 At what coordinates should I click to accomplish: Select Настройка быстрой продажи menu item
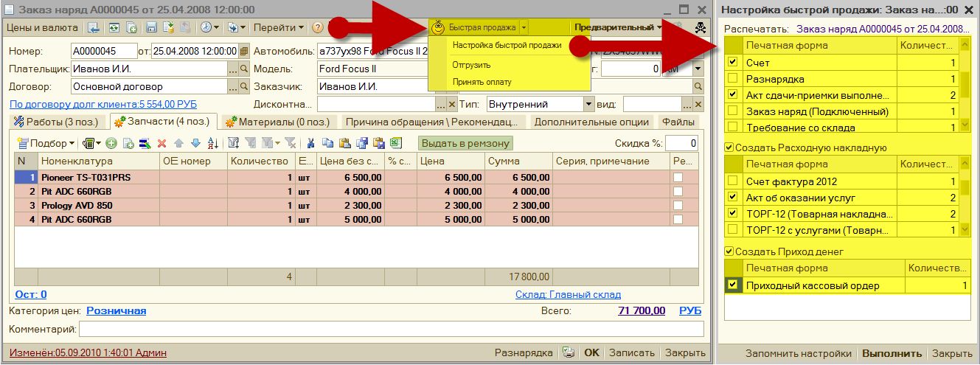507,45
